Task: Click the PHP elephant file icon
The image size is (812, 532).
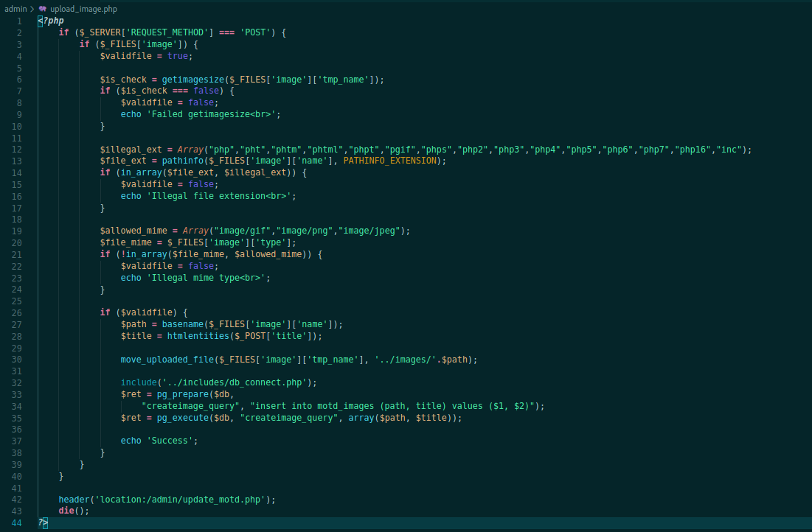Action: (x=43, y=9)
